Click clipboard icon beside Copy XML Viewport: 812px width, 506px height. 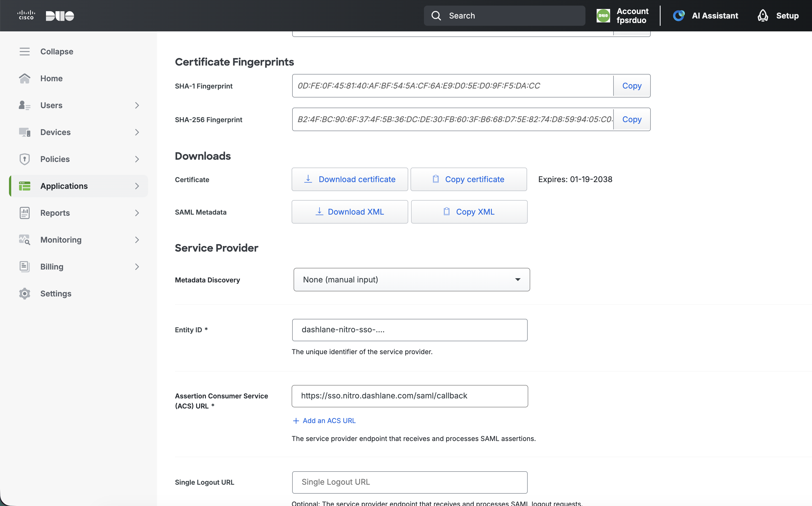(x=446, y=212)
